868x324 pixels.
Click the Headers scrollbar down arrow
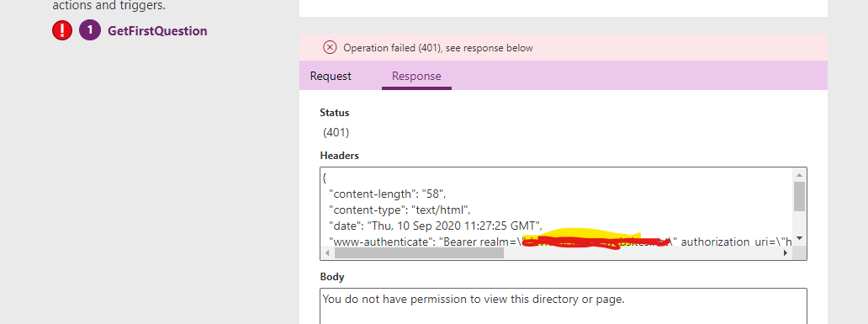tap(799, 239)
